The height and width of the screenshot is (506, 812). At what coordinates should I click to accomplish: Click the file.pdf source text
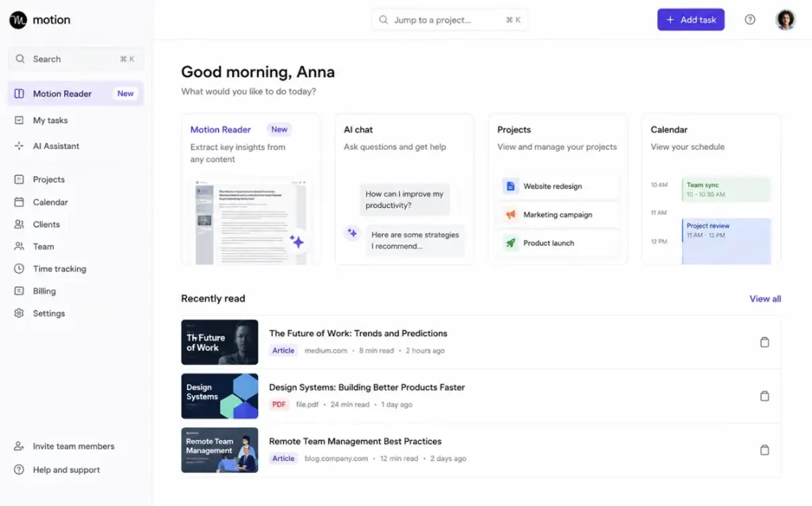(x=307, y=404)
